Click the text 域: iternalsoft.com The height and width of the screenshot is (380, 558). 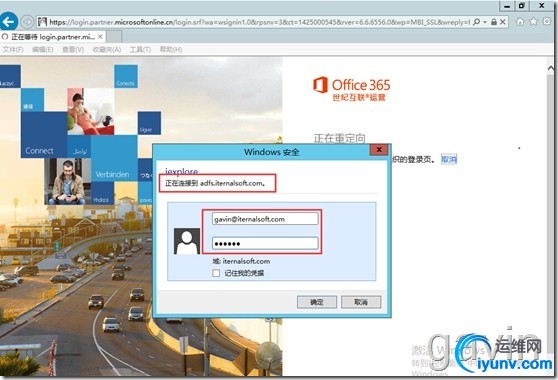(241, 261)
